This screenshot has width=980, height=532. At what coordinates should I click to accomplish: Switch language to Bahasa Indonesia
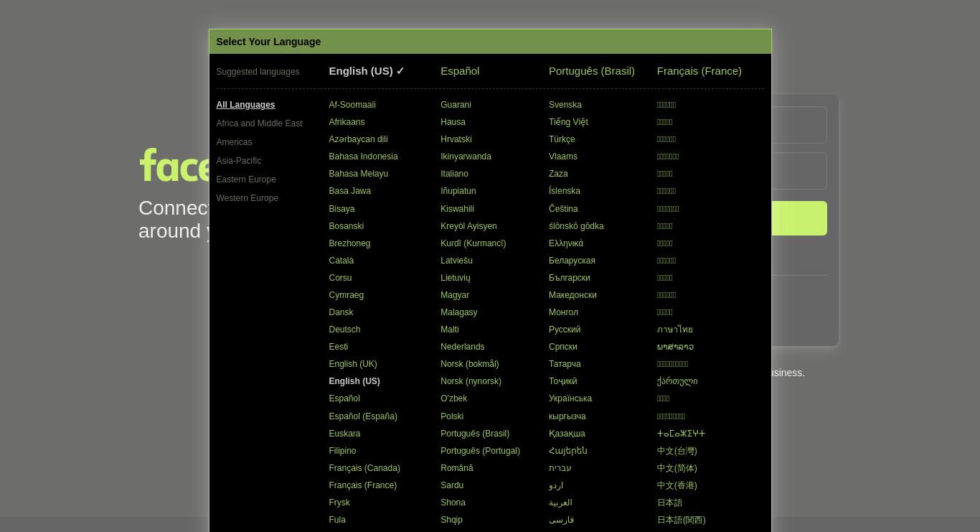pyautogui.click(x=363, y=157)
